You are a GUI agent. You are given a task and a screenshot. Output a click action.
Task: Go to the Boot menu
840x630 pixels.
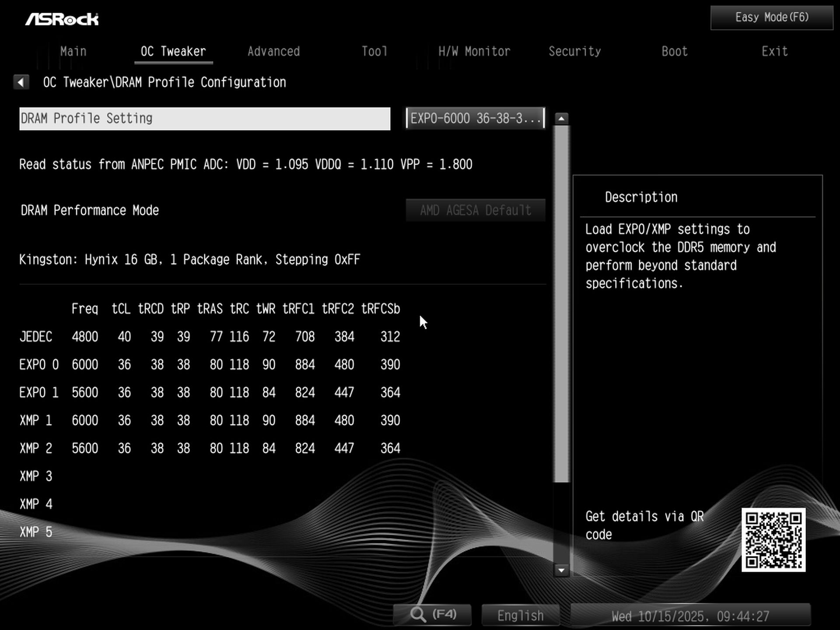click(674, 51)
